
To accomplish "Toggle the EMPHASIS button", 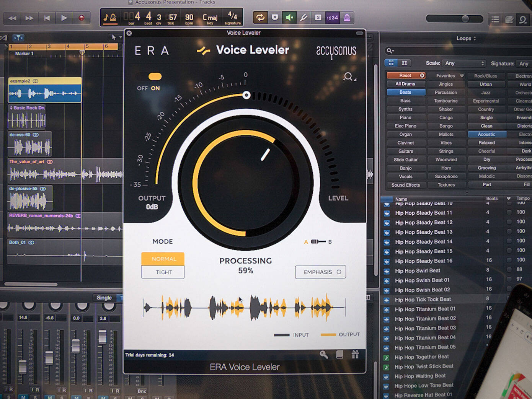I will point(320,272).
